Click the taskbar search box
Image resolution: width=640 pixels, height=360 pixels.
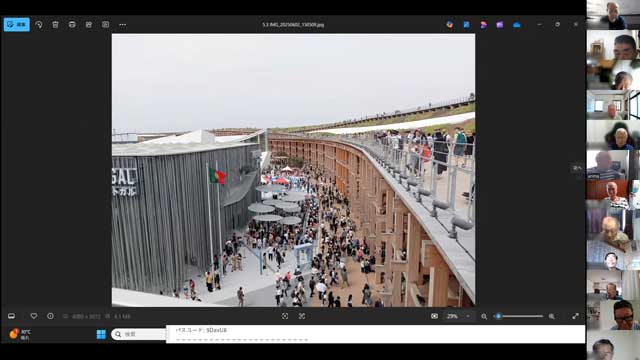pos(139,334)
